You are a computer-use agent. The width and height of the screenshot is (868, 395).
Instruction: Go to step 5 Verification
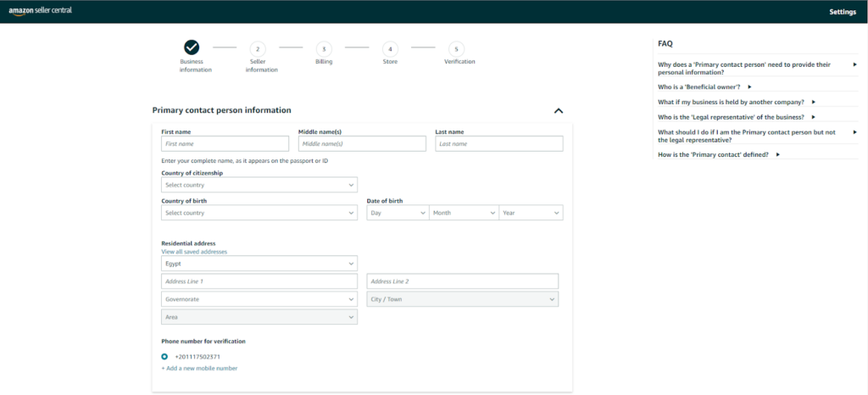tap(457, 48)
